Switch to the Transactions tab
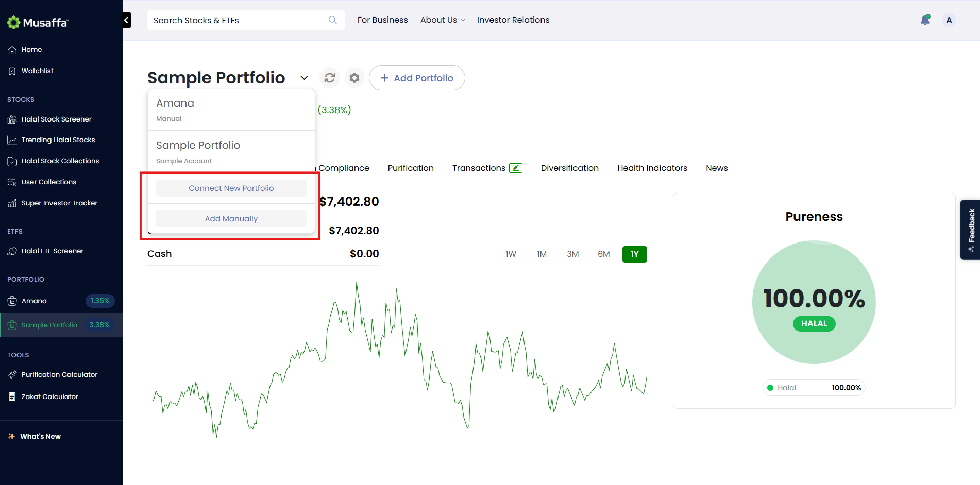980x485 pixels. [x=479, y=168]
